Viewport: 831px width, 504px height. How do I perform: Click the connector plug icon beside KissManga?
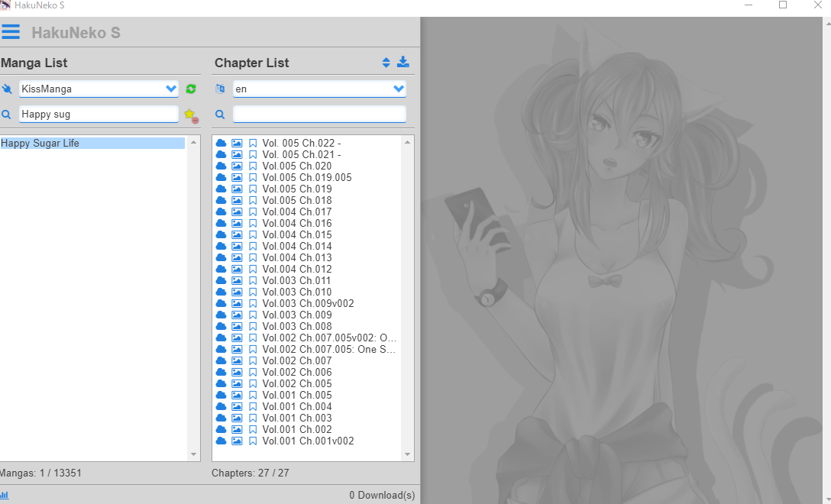7,89
